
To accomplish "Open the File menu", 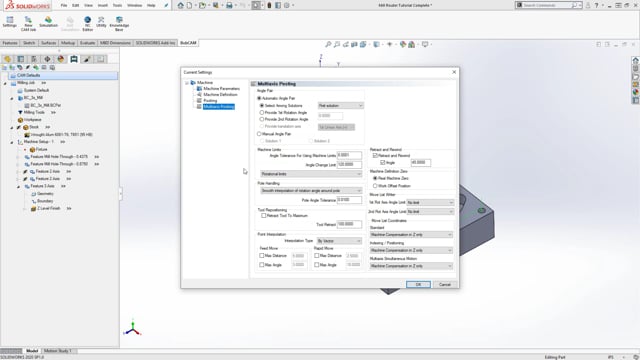I will (x=64, y=5).
